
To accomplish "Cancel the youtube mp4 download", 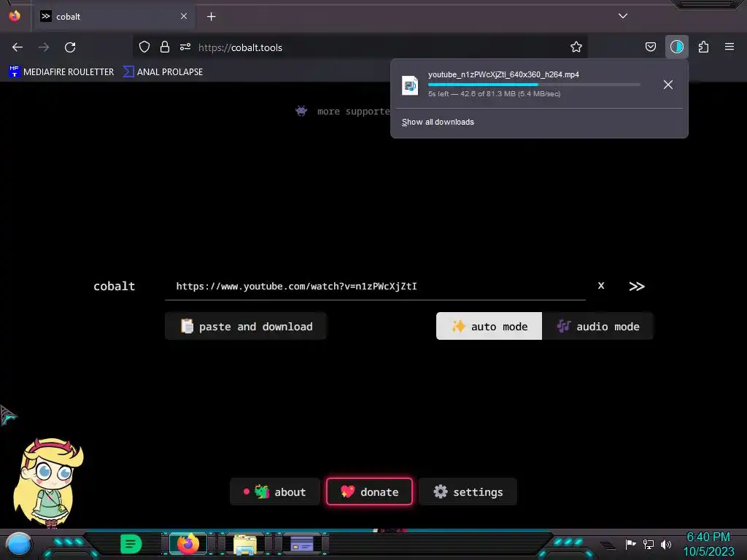I will click(668, 85).
